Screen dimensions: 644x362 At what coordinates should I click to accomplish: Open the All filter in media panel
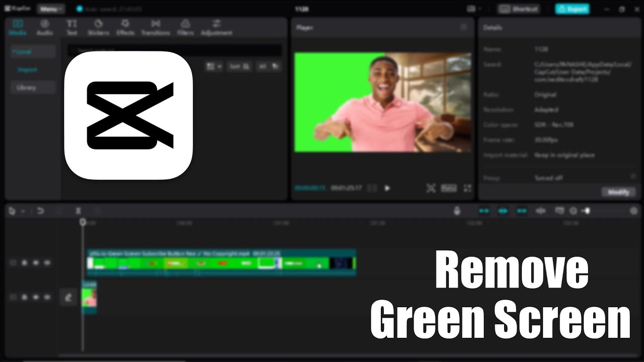[x=269, y=66]
